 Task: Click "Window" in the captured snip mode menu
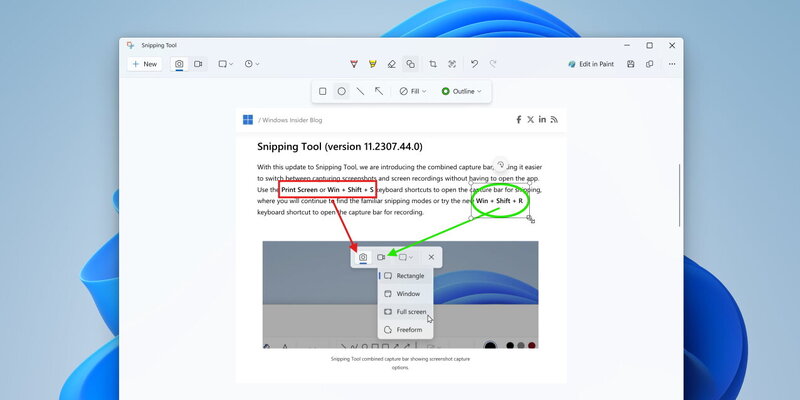click(406, 293)
